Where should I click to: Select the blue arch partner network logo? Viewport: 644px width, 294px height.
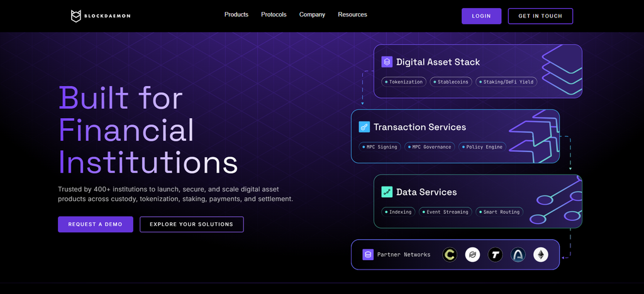[x=518, y=254]
